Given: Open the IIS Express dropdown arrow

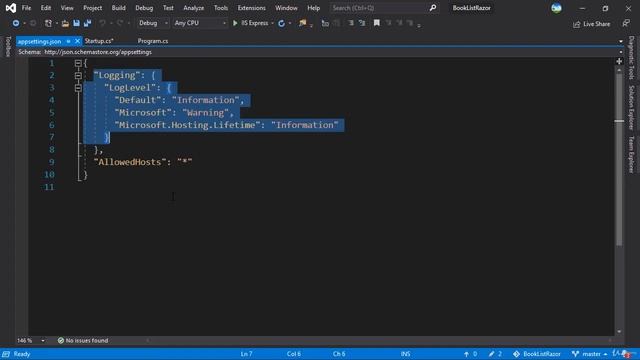Looking at the screenshot, I should pos(272,23).
